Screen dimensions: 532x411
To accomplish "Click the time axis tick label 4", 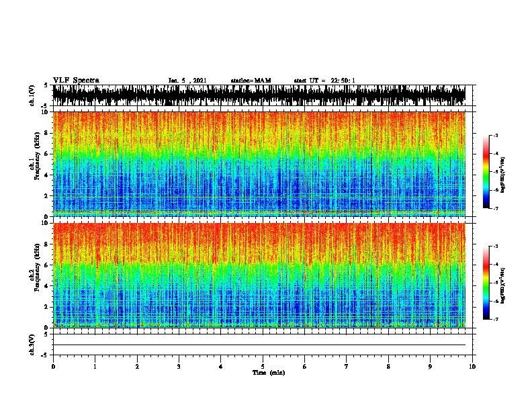I will (221, 366).
